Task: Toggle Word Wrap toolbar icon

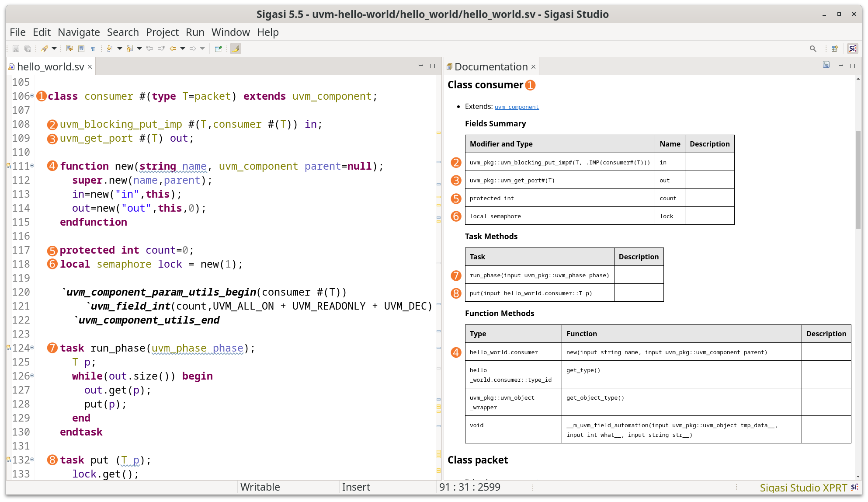Action: 69,49
